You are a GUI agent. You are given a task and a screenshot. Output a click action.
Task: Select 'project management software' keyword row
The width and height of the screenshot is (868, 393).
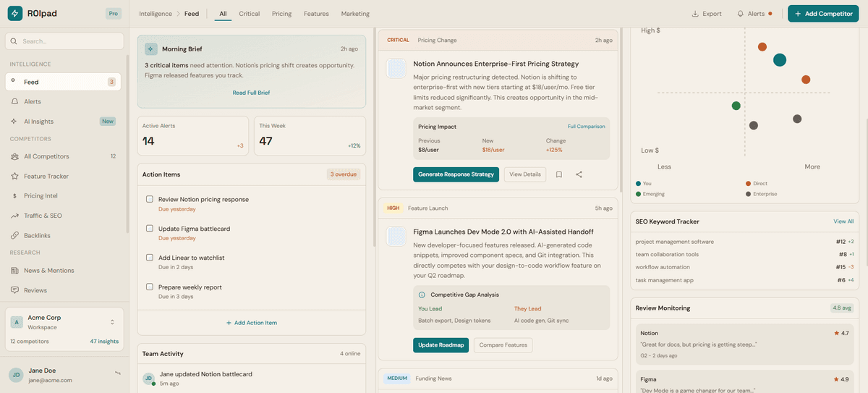(744, 242)
